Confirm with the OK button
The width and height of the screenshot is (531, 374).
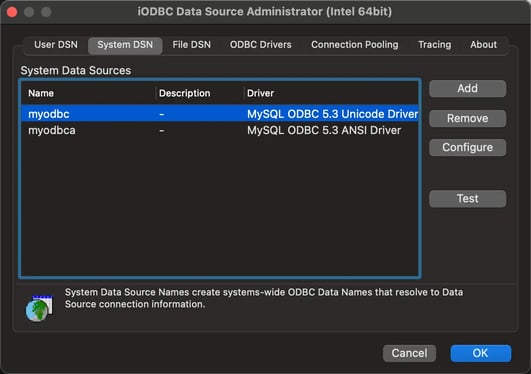pos(481,353)
